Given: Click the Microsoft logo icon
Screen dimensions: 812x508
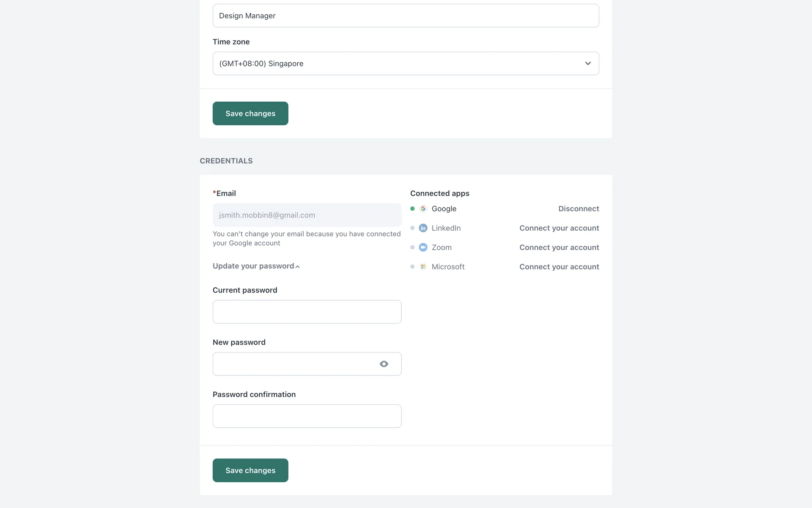Looking at the screenshot, I should pos(423,267).
